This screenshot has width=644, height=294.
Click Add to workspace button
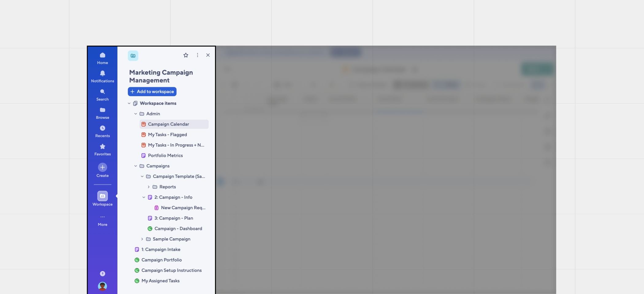152,92
